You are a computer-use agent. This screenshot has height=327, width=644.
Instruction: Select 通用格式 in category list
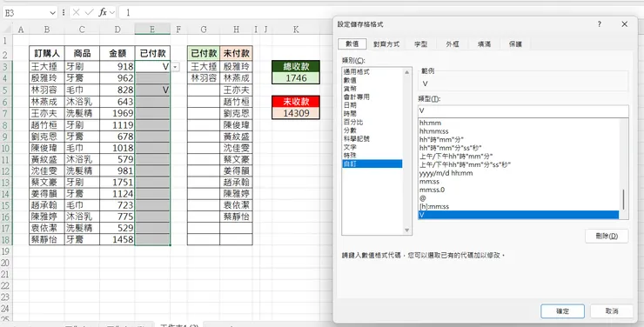(x=372, y=72)
